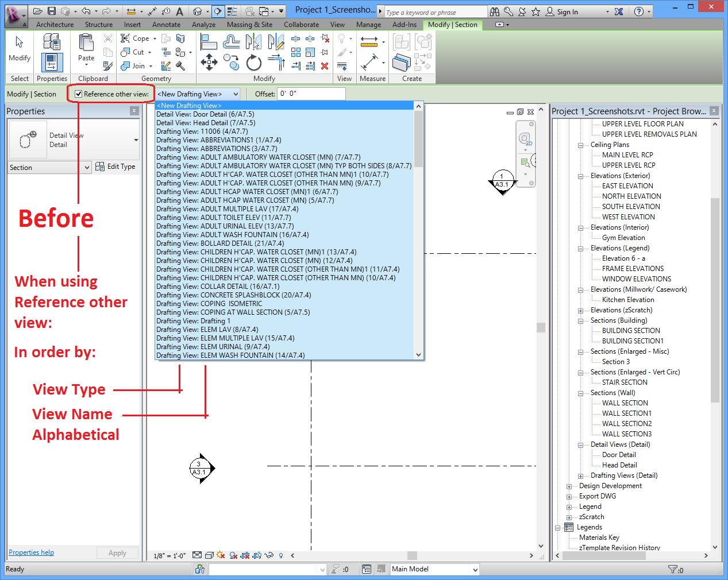
Task: Click the red Delete icon in Modify panel
Action: [325, 66]
